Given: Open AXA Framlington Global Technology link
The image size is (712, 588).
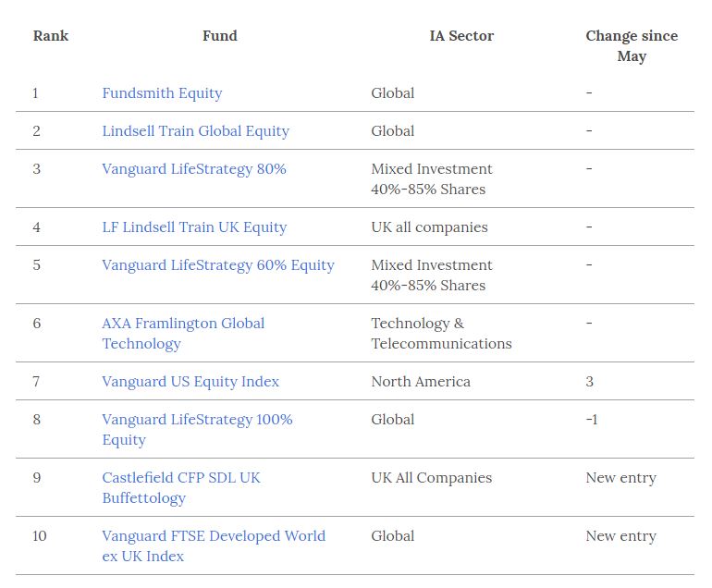Looking at the screenshot, I should (183, 333).
